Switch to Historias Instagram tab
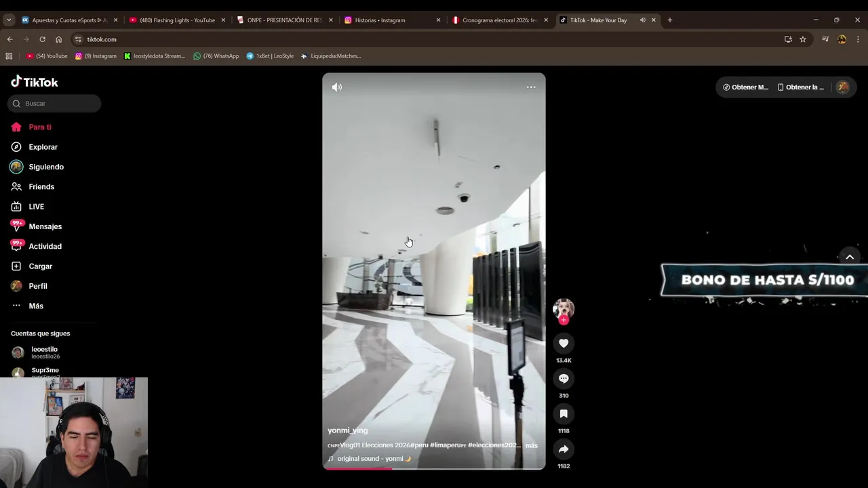This screenshot has height=488, width=868. (392, 20)
